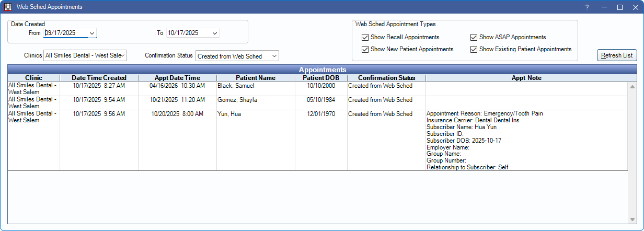Toggle Show ASAP Appointments checkbox

point(474,38)
